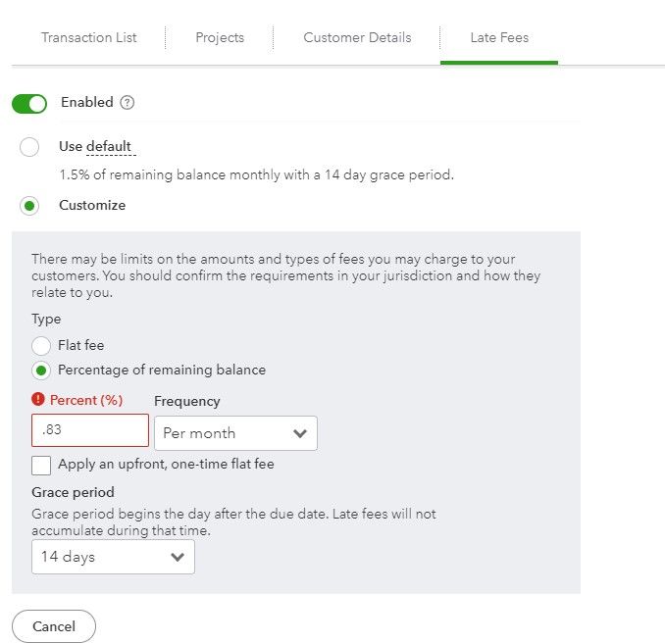Viewport: 665px width, 644px height.
Task: Choose Percentage of remaining balance type
Action: click(x=41, y=371)
